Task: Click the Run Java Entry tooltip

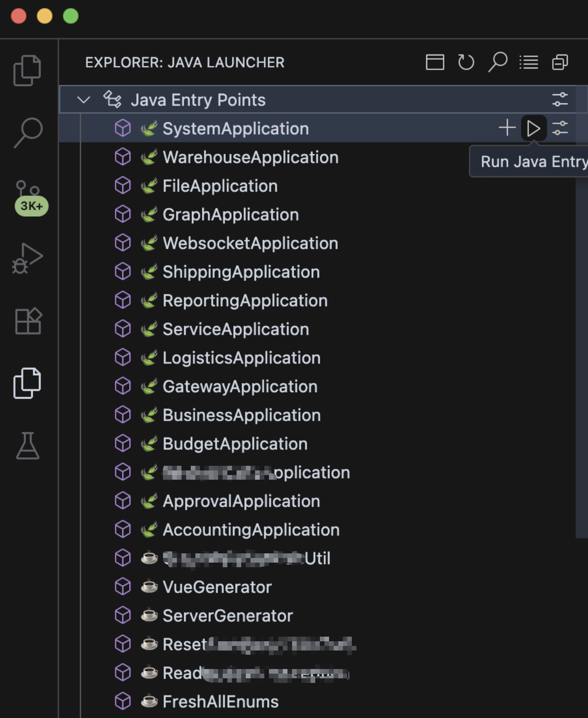Action: click(x=529, y=162)
